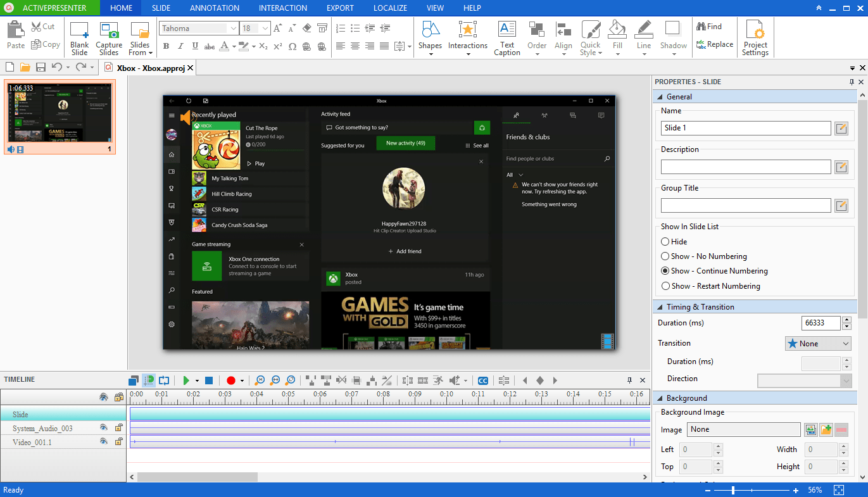
Task: Insert a Text Caption
Action: 506,37
